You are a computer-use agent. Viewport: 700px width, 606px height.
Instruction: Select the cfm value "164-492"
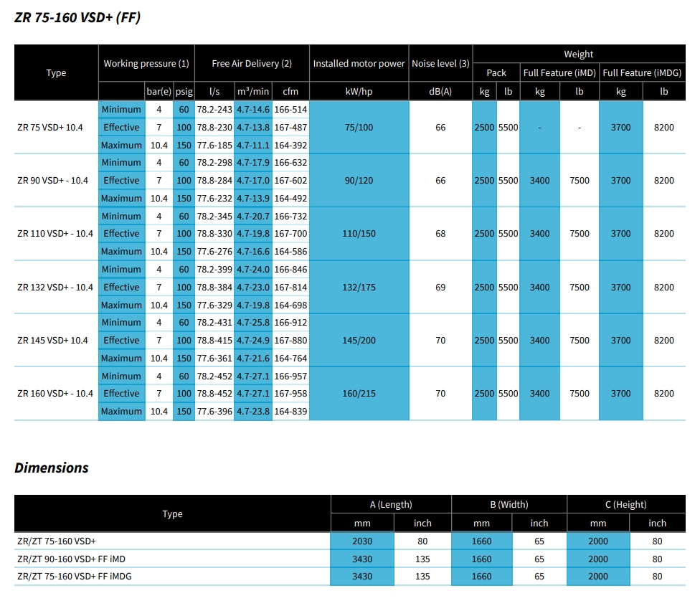[x=290, y=198]
